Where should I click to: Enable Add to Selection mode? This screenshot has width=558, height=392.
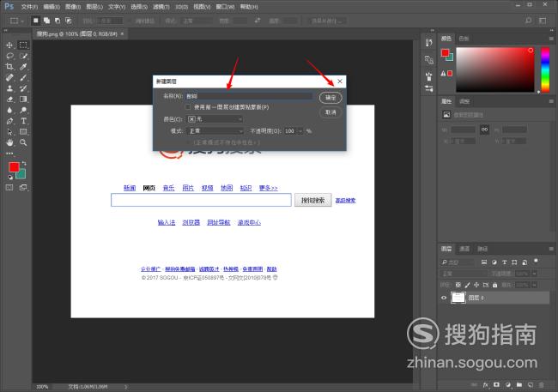pos(46,21)
